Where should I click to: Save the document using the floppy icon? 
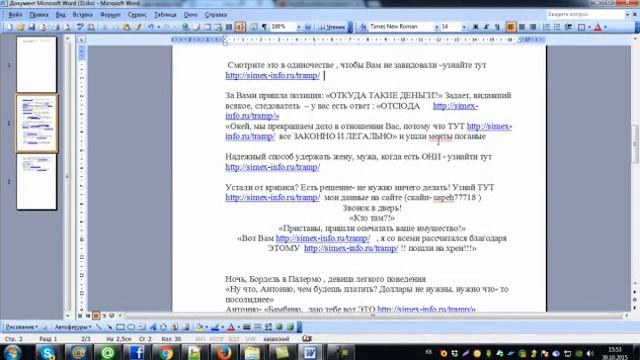point(31,27)
